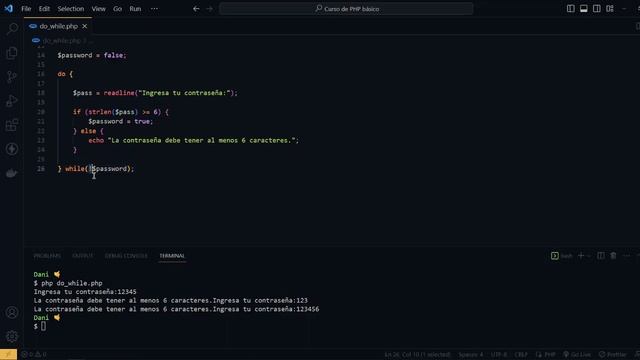Viewport: 640px width, 360px height.
Task: Click '$password = true;' on line 21
Action: pos(121,121)
